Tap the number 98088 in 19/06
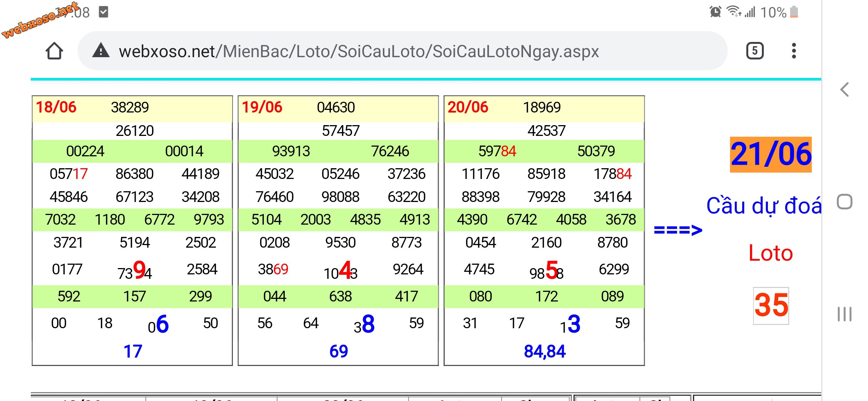 341,197
